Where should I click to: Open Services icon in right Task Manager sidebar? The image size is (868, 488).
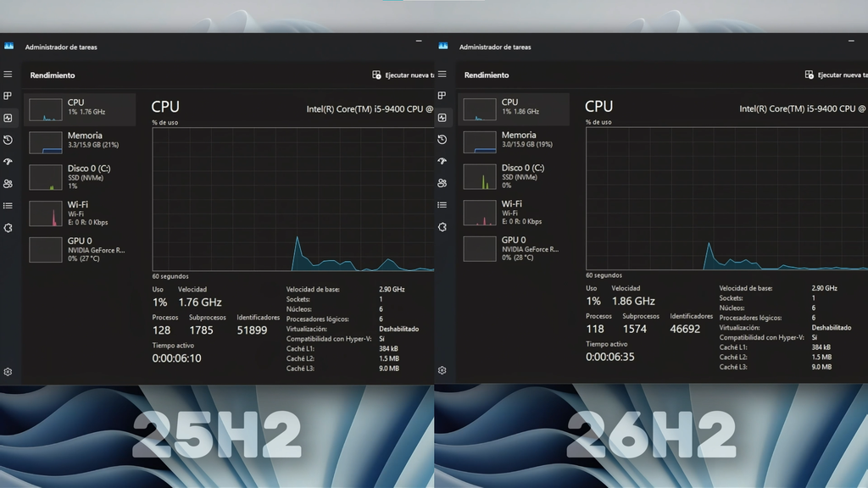[442, 227]
